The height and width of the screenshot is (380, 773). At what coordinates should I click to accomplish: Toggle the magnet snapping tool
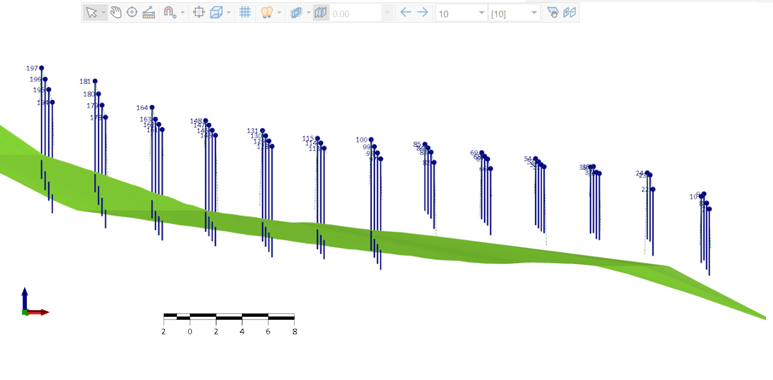click(170, 13)
